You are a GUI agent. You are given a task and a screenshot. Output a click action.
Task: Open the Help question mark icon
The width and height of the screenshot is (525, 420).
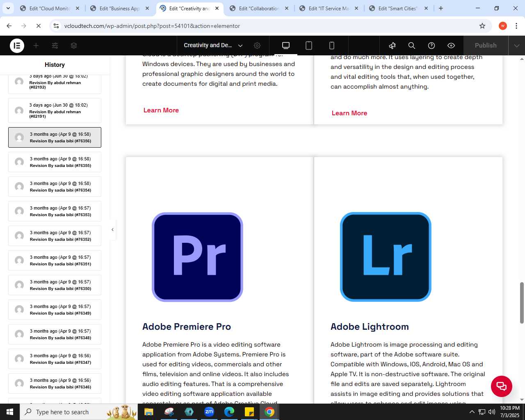tap(431, 46)
